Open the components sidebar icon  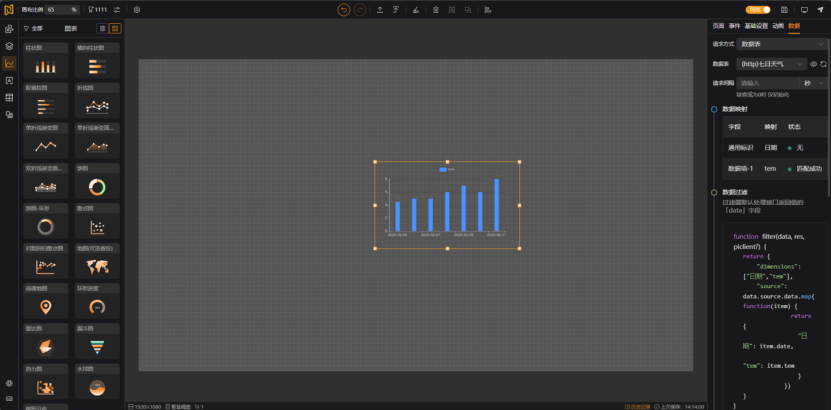click(9, 29)
